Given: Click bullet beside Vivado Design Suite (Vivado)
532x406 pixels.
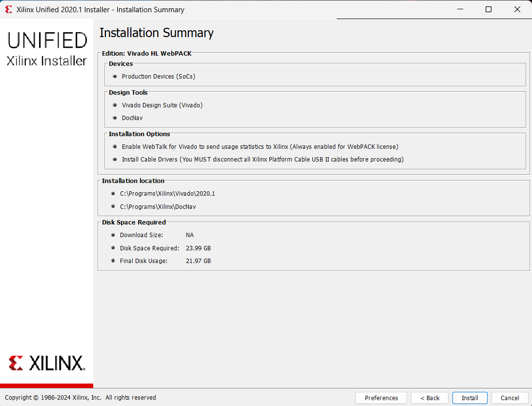Looking at the screenshot, I should pyautogui.click(x=115, y=105).
